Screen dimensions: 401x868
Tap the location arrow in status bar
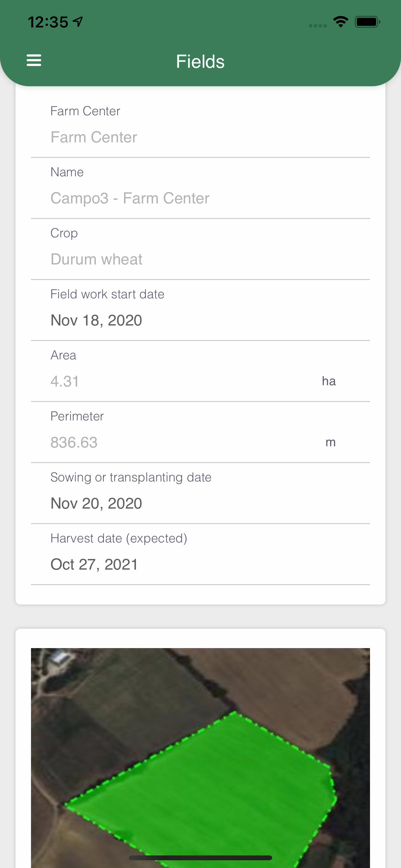click(x=78, y=22)
